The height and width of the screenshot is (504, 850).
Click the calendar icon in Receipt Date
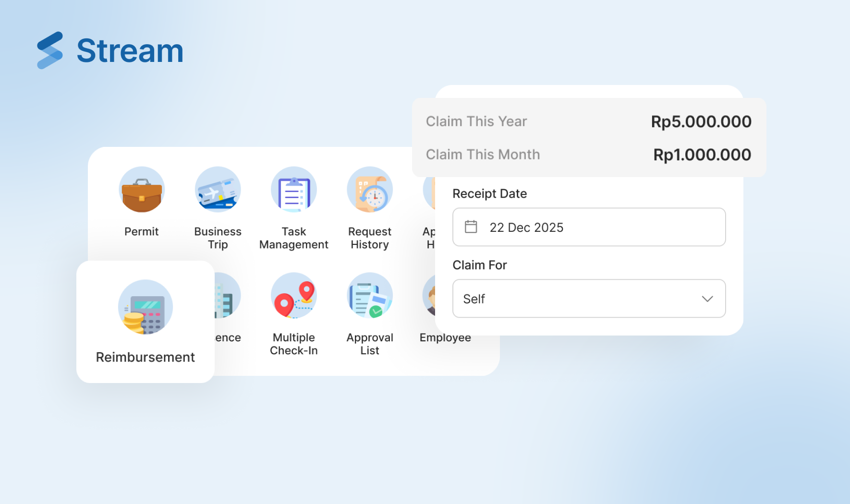pyautogui.click(x=471, y=227)
